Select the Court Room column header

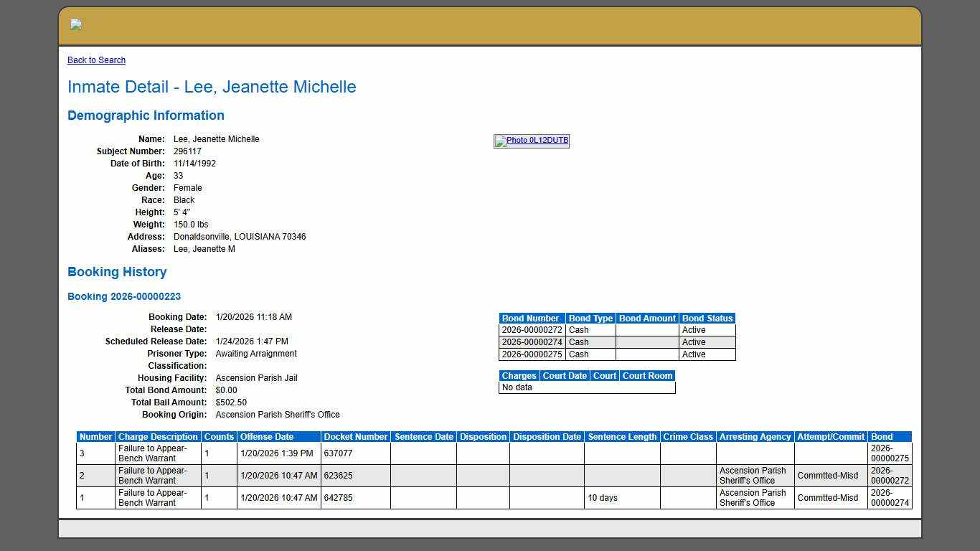(x=647, y=376)
